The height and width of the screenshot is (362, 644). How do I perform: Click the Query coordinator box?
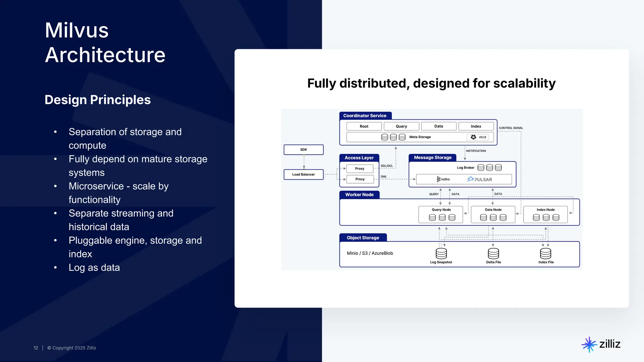pyautogui.click(x=401, y=126)
